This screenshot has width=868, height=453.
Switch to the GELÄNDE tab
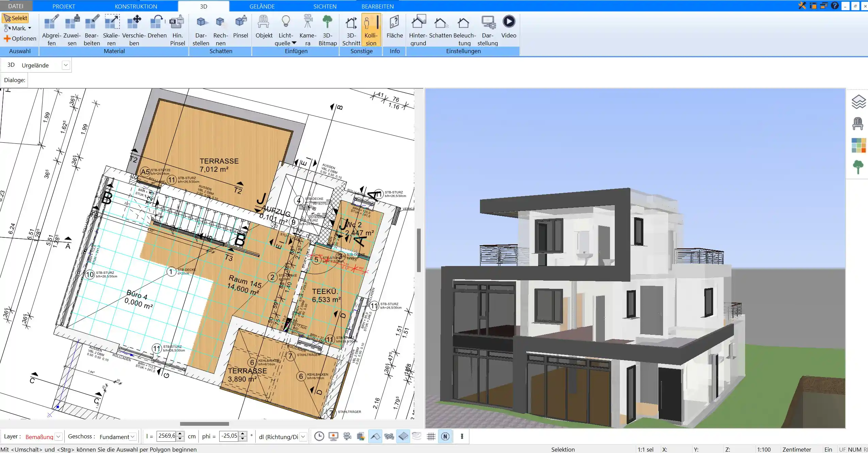click(x=262, y=6)
